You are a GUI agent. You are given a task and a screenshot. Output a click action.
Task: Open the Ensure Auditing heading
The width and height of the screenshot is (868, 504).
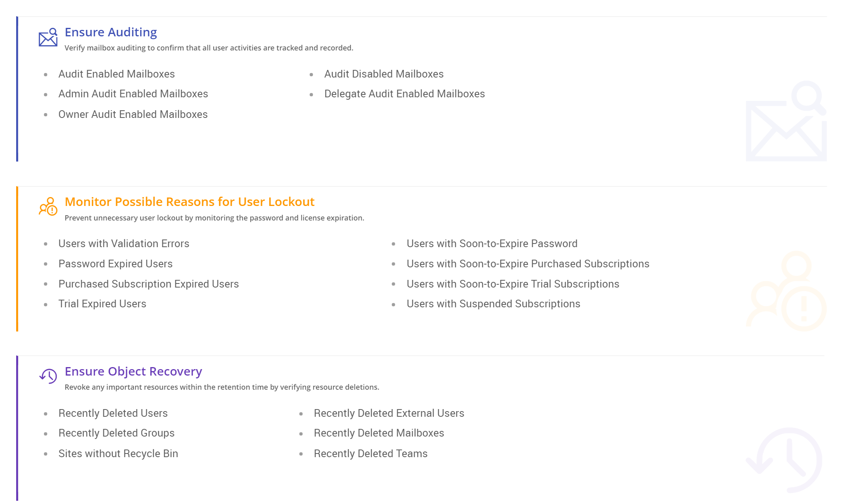click(111, 32)
